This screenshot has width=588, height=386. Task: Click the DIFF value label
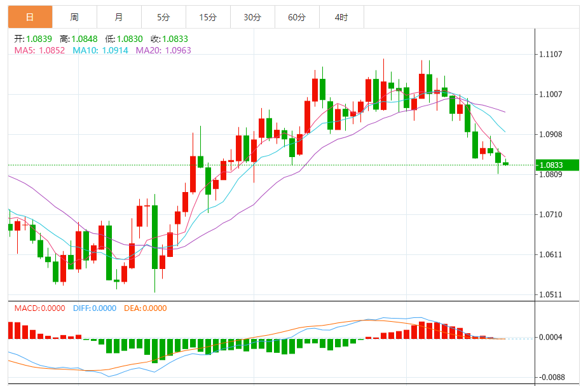click(x=95, y=308)
